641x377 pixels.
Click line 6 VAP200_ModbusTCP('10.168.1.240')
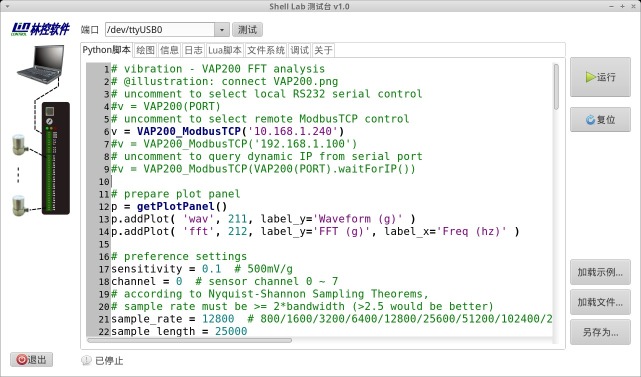click(x=228, y=131)
